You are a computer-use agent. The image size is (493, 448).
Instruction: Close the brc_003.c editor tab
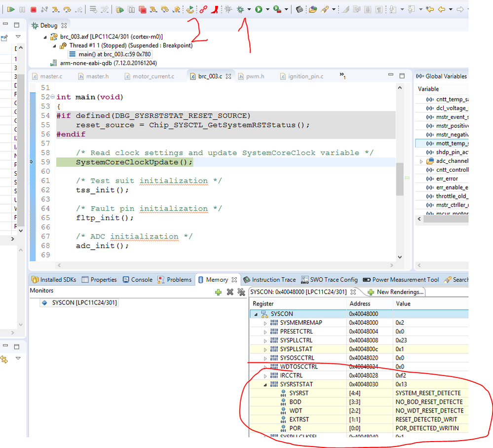[x=228, y=76]
